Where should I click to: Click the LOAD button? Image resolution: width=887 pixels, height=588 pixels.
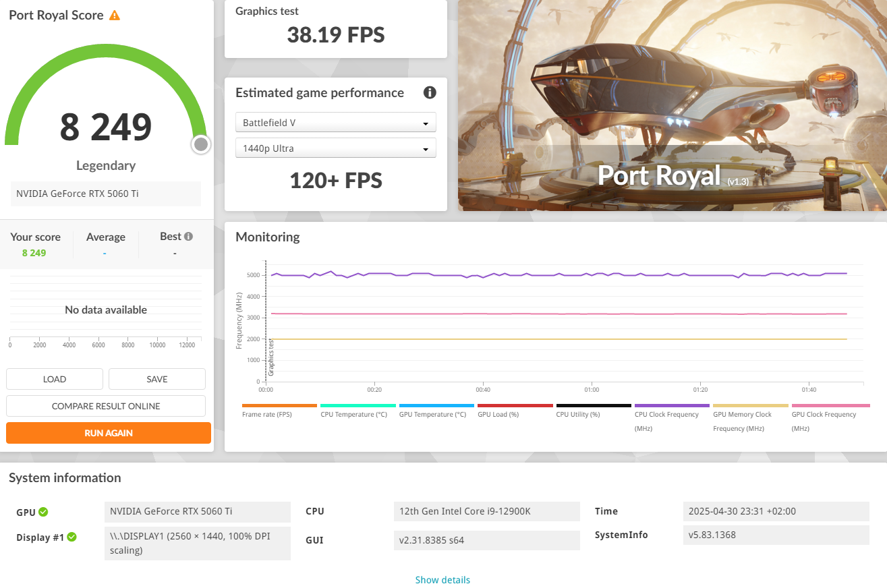tap(55, 379)
